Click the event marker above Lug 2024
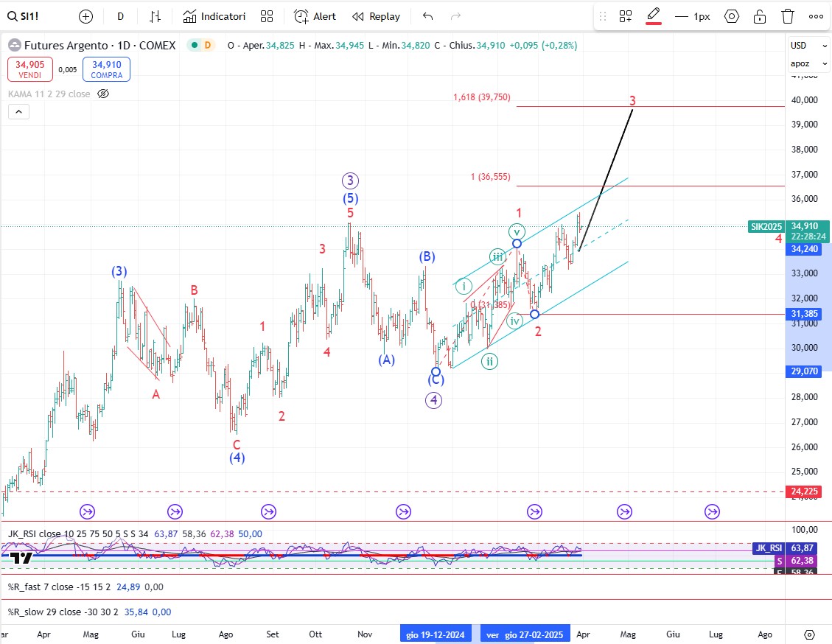The image size is (832, 644). click(175, 511)
